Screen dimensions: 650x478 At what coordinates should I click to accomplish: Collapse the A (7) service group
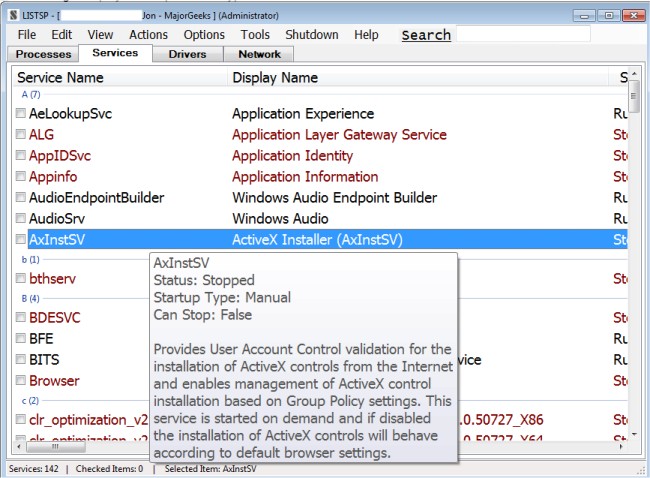click(32, 94)
